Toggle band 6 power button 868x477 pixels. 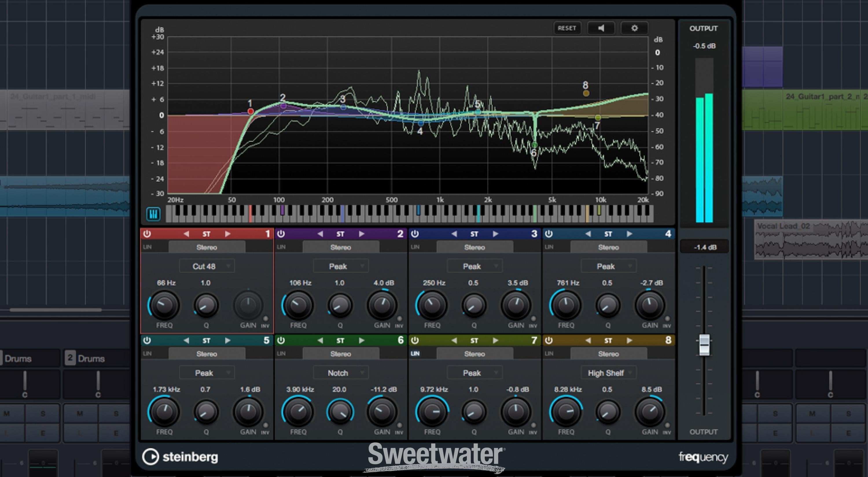pyautogui.click(x=281, y=340)
